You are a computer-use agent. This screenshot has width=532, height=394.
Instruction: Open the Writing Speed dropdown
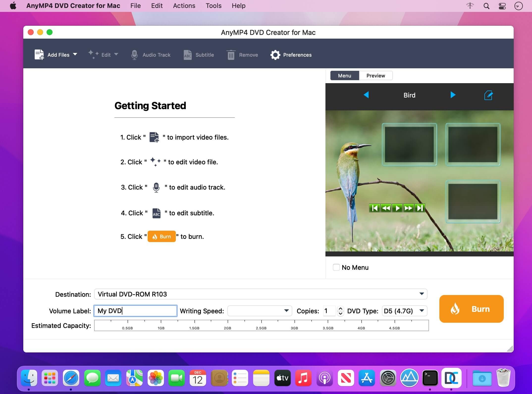pyautogui.click(x=286, y=311)
